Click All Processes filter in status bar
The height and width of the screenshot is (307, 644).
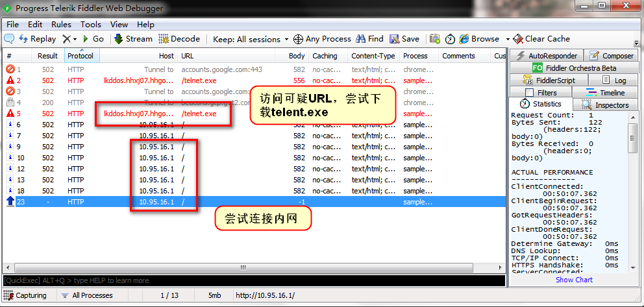[x=87, y=295]
